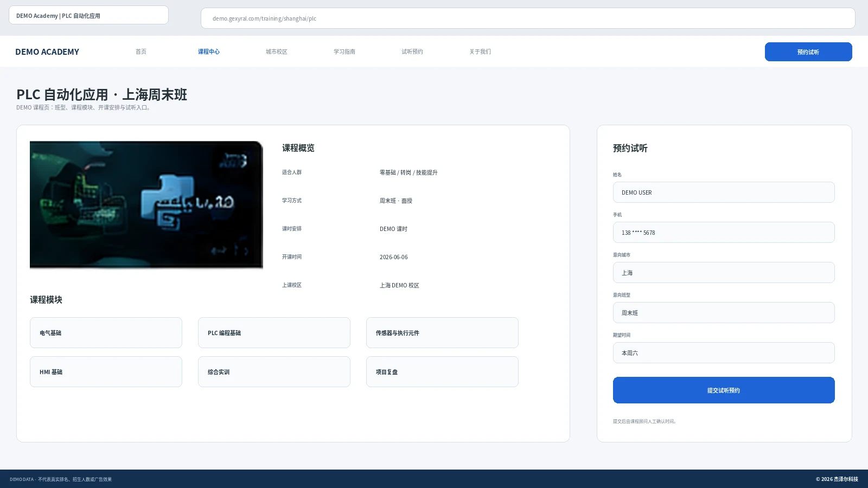Open the 综合实训 module card
868x488 pixels.
pos(274,372)
